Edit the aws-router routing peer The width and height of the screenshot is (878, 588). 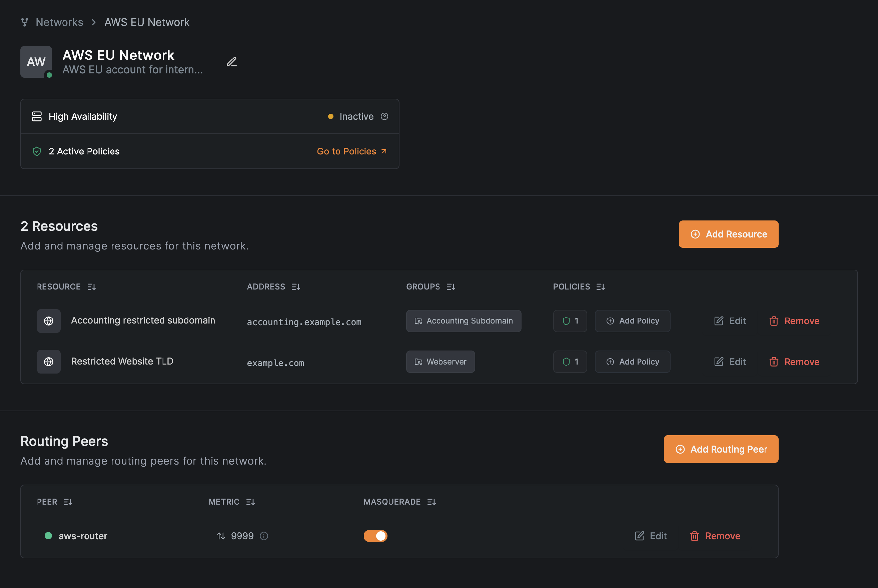click(x=651, y=536)
